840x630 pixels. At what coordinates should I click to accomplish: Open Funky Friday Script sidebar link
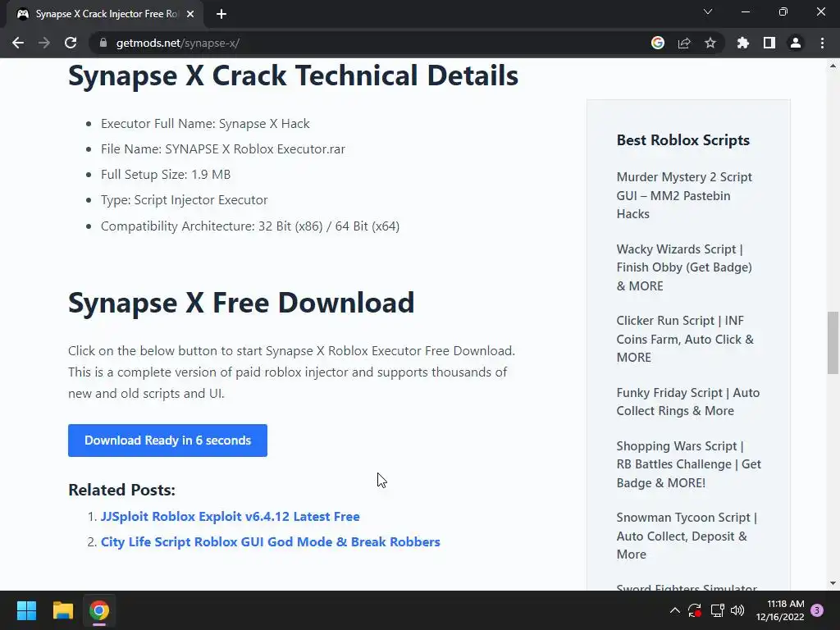click(688, 402)
